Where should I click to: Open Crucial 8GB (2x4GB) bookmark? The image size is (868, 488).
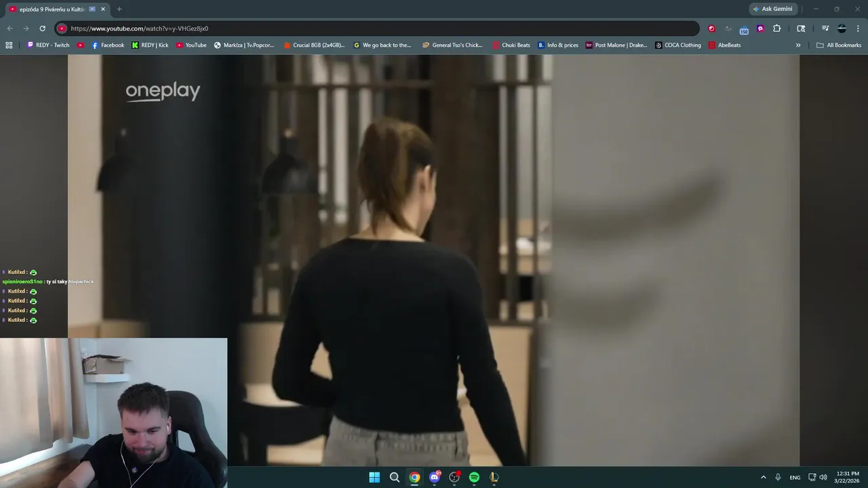tap(314, 45)
